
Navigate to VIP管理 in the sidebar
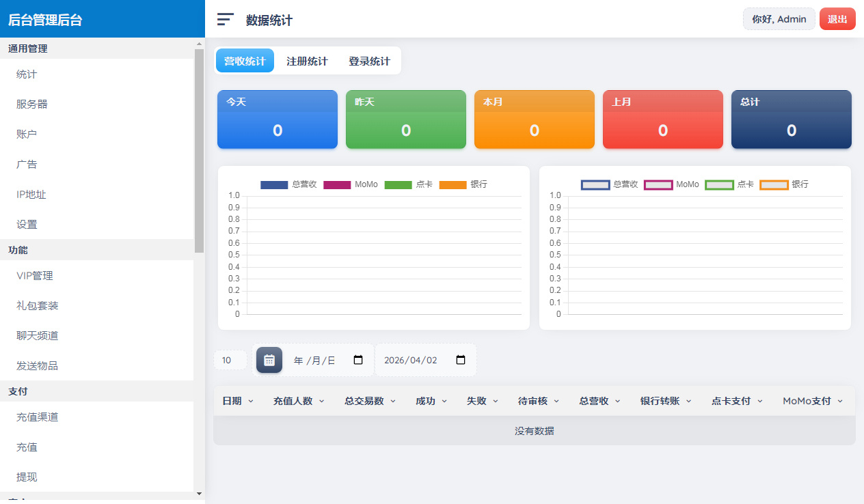(x=35, y=275)
